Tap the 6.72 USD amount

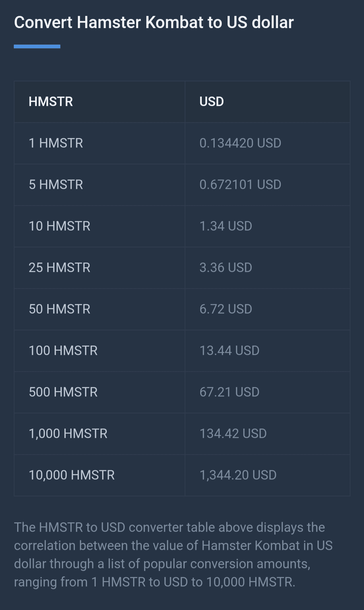[x=226, y=309]
